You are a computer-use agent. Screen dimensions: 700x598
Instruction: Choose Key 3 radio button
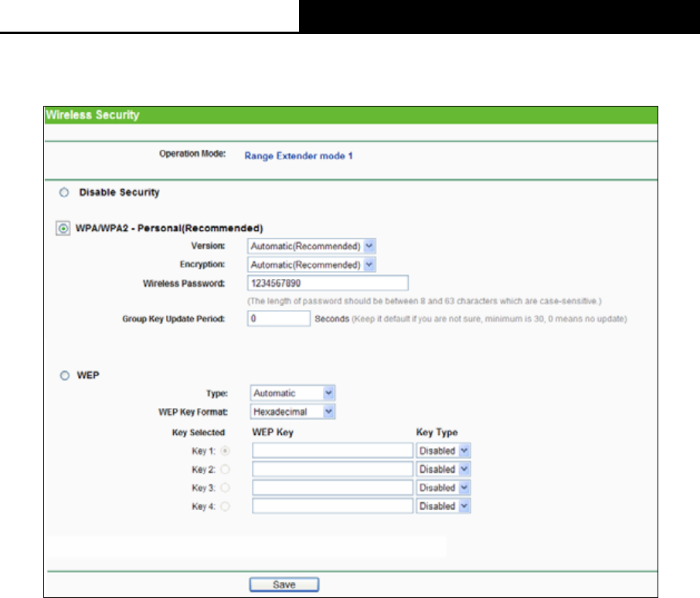[x=226, y=488]
